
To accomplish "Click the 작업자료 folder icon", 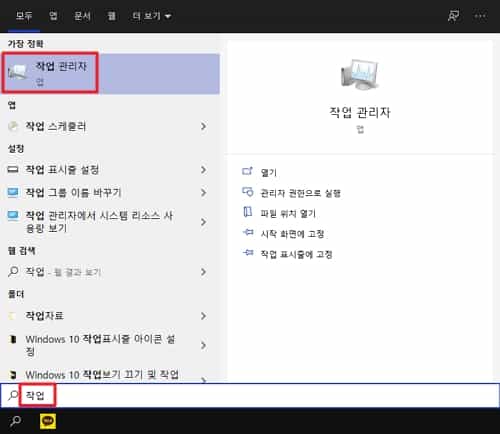I will pyautogui.click(x=12, y=316).
